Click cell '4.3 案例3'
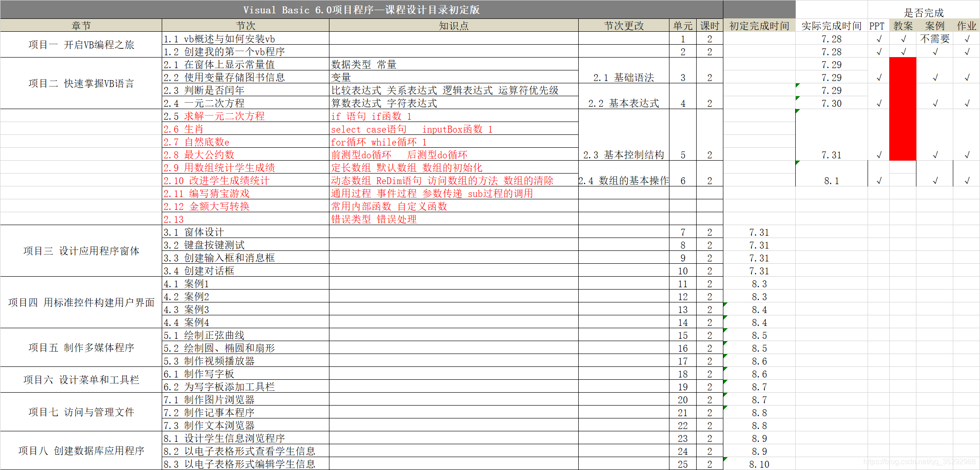Image resolution: width=980 pixels, height=470 pixels. (246, 309)
